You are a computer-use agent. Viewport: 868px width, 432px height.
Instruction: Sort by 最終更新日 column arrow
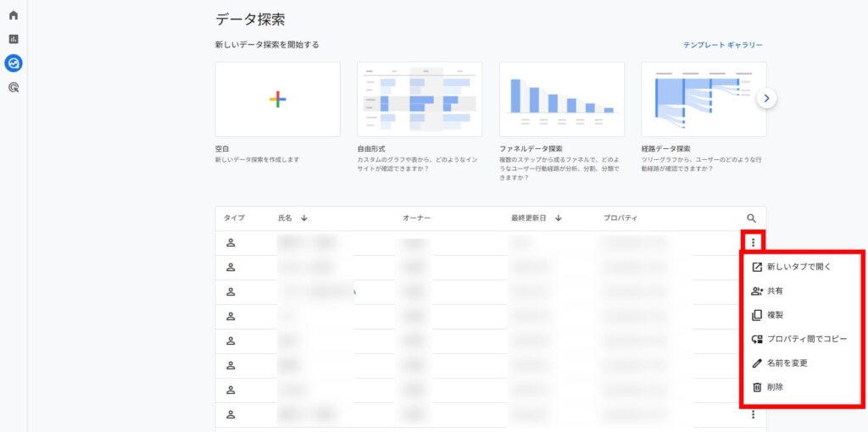559,219
